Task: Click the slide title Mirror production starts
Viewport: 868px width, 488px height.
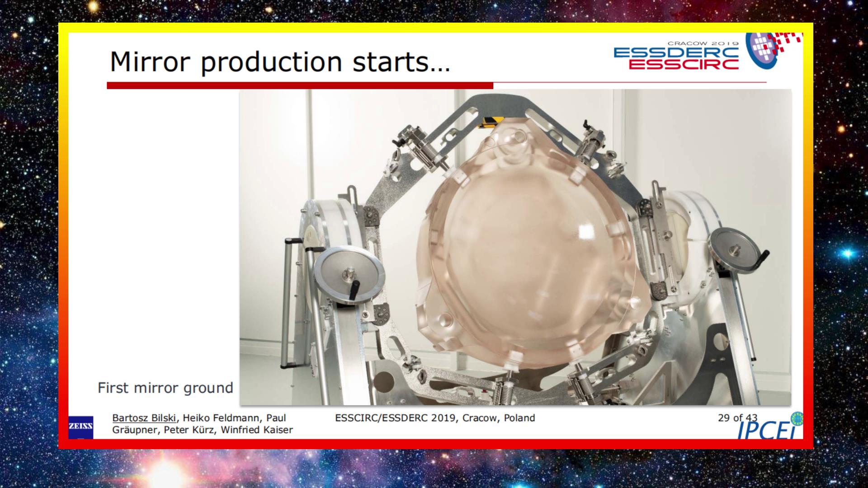Action: (280, 62)
